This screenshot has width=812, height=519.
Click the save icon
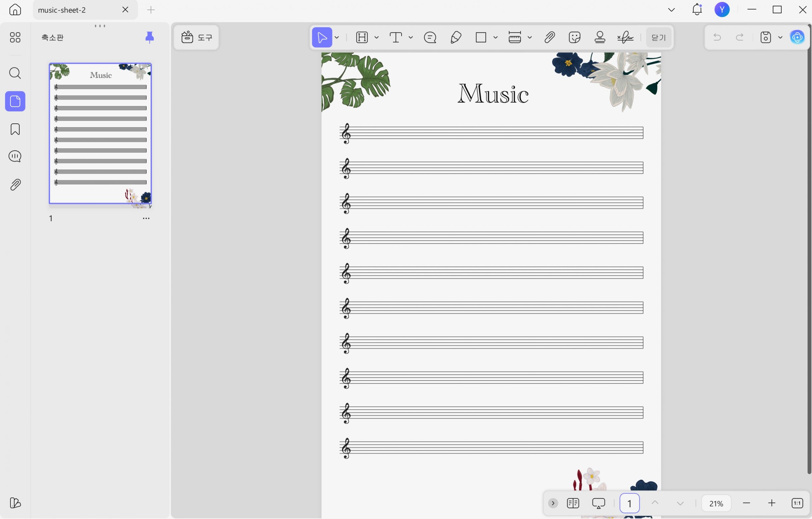766,37
